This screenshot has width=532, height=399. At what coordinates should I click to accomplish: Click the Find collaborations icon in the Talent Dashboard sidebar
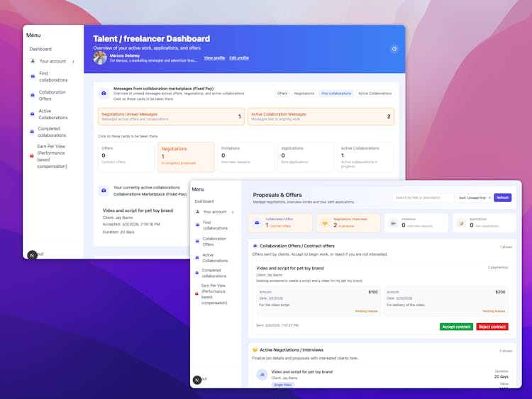click(x=32, y=77)
